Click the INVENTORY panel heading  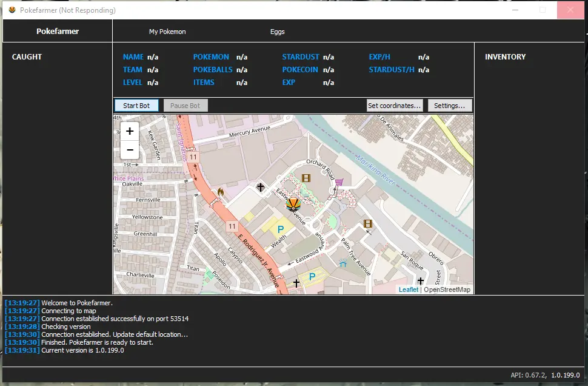point(505,56)
